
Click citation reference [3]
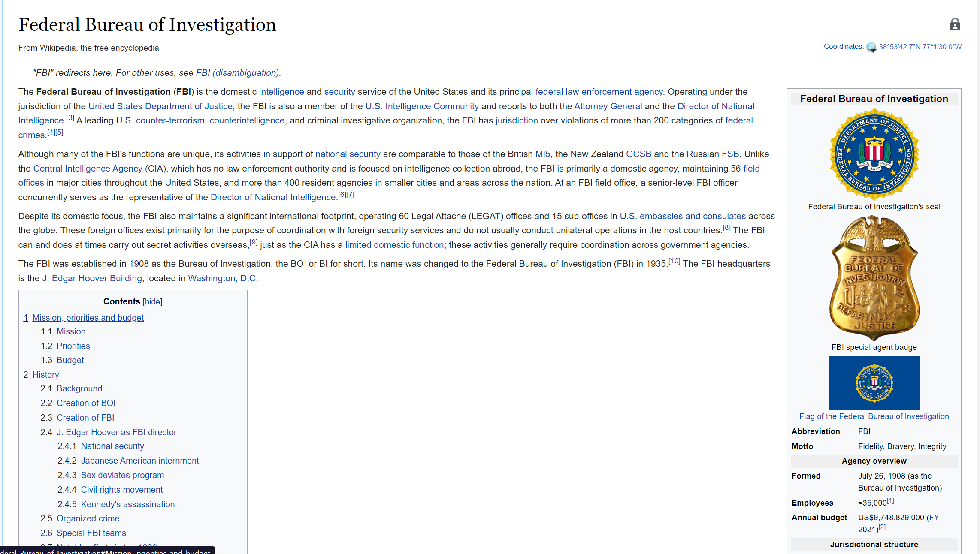(70, 117)
